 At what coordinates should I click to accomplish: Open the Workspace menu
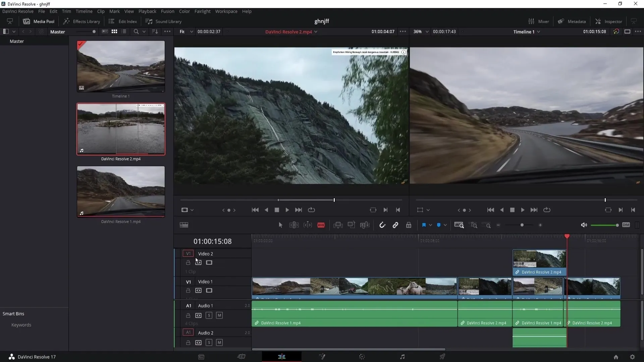click(226, 11)
